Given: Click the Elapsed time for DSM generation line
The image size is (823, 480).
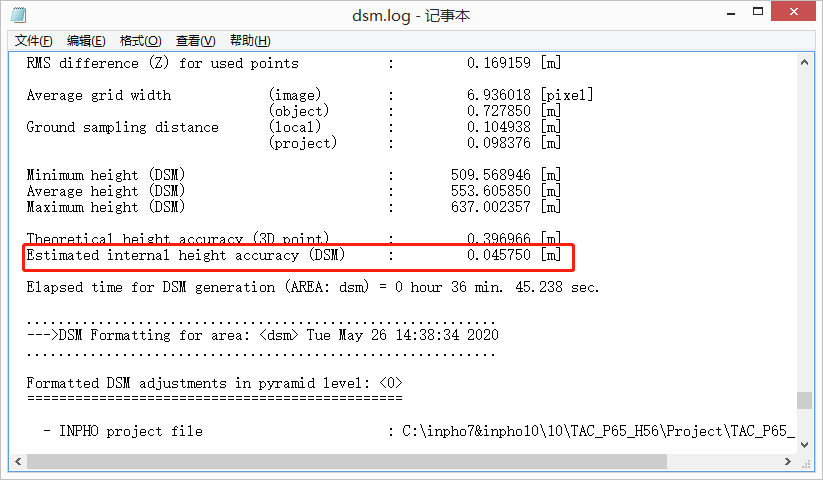Looking at the screenshot, I should (312, 288).
